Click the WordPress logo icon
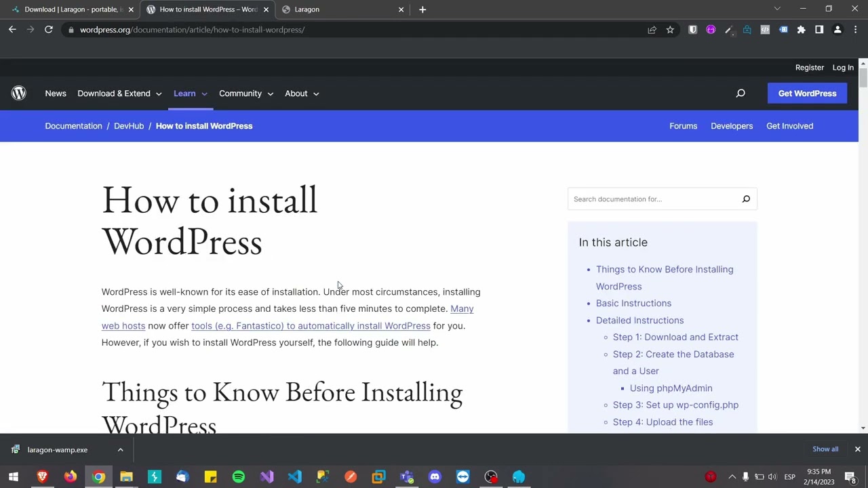The width and height of the screenshot is (868, 488). 19,94
